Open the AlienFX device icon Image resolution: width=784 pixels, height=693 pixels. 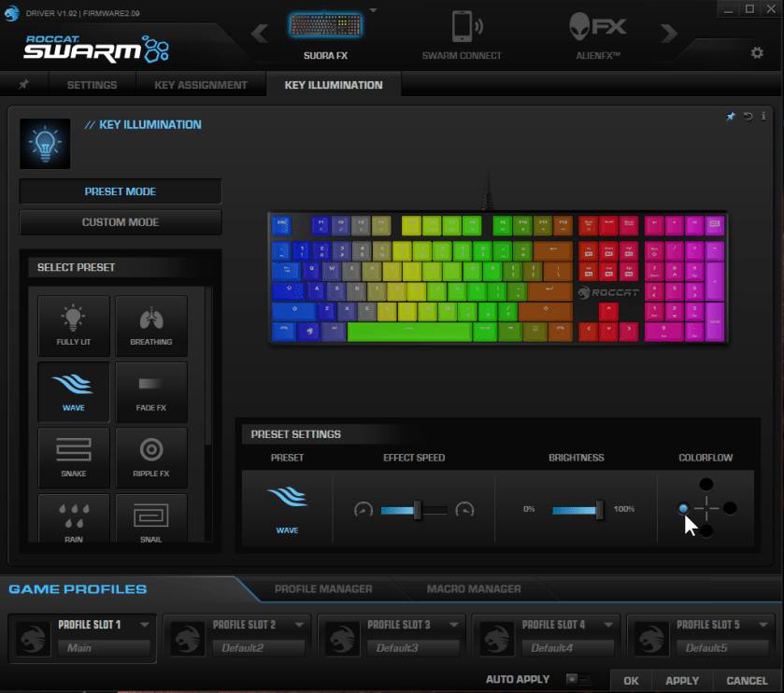click(x=597, y=28)
